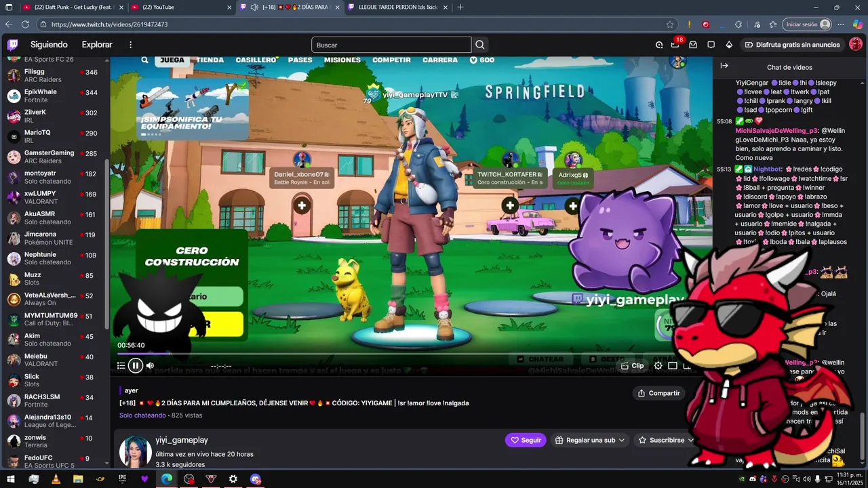Open Jimcarona Pokémon UNITE channel
Image resolution: width=868 pixels, height=488 pixels.
(x=54, y=238)
